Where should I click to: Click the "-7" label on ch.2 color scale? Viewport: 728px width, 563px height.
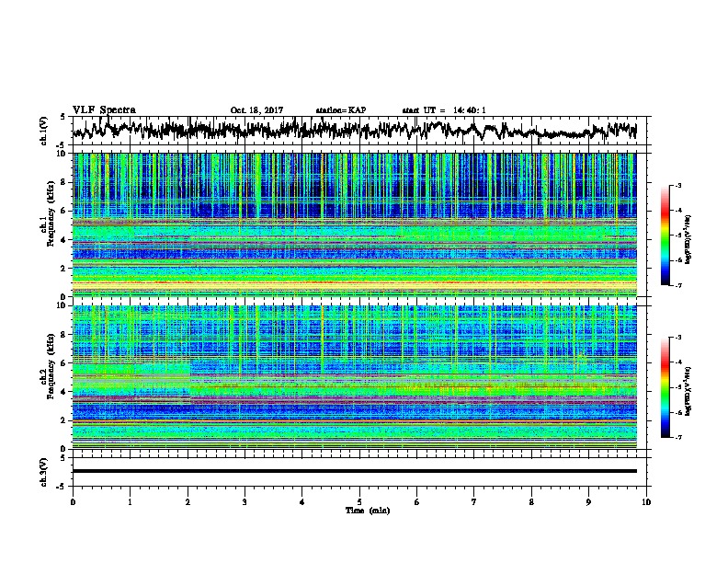point(677,437)
